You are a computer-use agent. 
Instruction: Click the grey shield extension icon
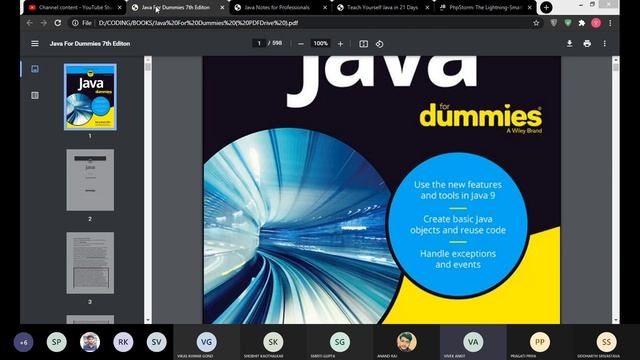554,23
